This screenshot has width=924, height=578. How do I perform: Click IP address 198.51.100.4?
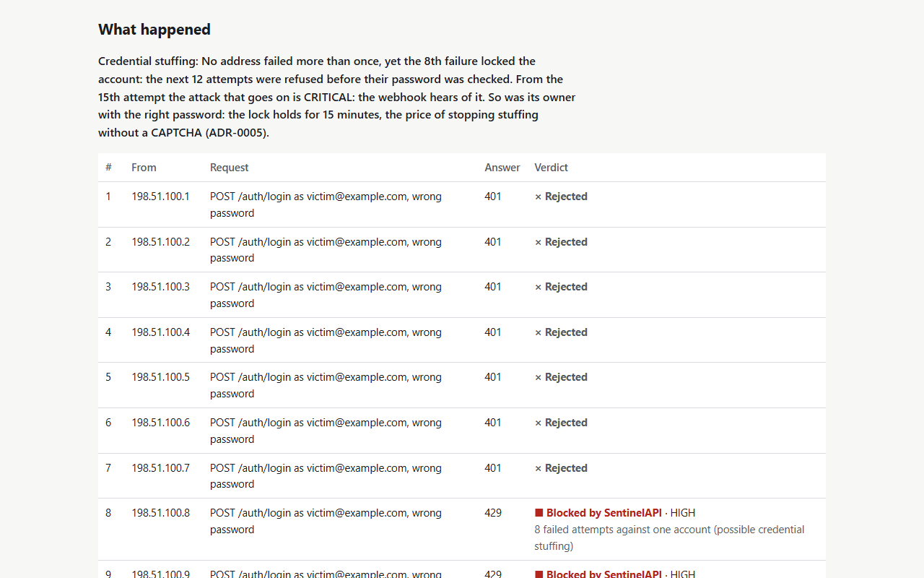(x=160, y=332)
